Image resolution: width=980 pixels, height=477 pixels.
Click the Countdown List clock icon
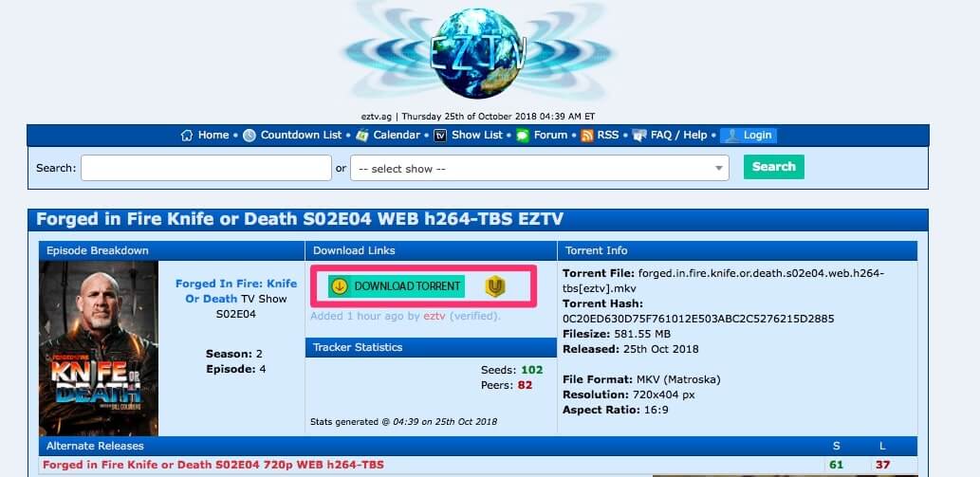[250, 136]
